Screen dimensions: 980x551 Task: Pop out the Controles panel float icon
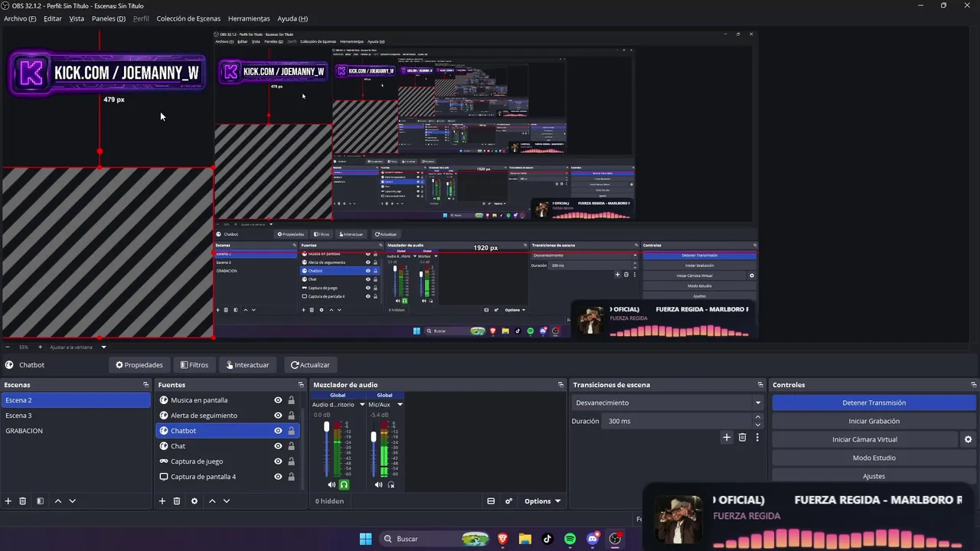click(x=974, y=385)
